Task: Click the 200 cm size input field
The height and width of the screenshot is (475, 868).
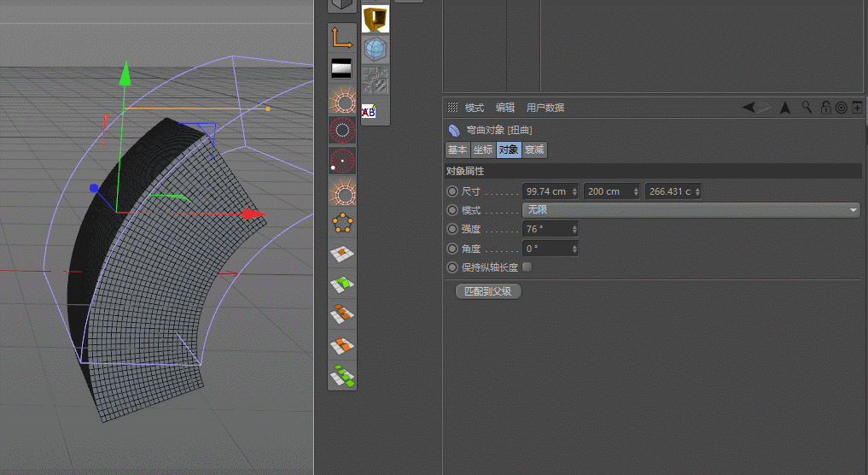Action: click(612, 191)
